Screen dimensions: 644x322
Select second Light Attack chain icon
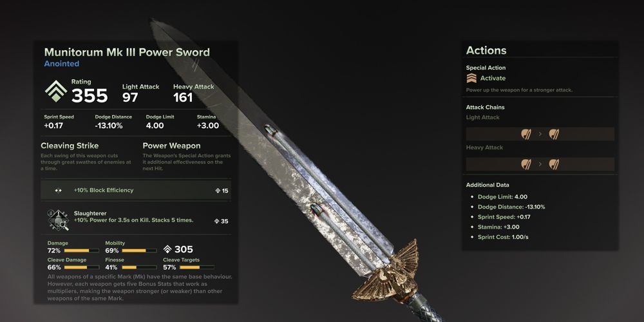(x=554, y=134)
